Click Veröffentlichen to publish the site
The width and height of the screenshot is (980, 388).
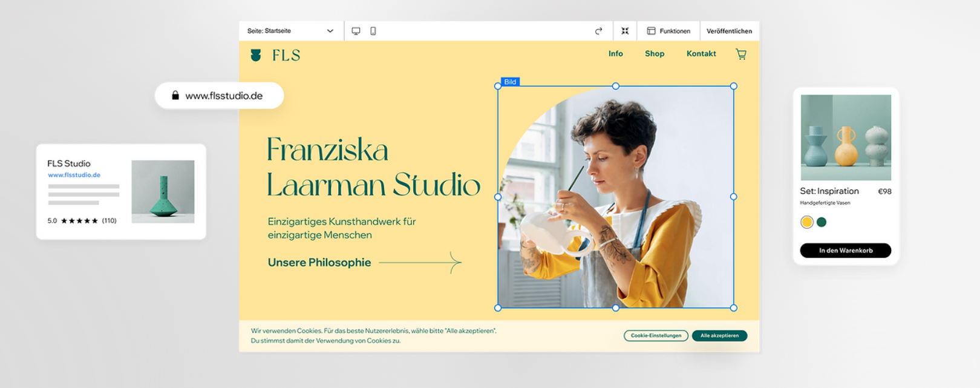(x=729, y=31)
